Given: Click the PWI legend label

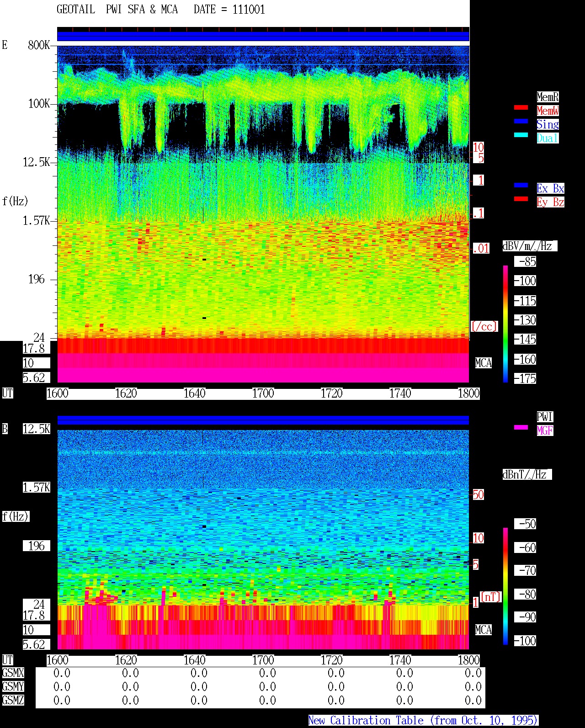Looking at the screenshot, I should [x=545, y=417].
